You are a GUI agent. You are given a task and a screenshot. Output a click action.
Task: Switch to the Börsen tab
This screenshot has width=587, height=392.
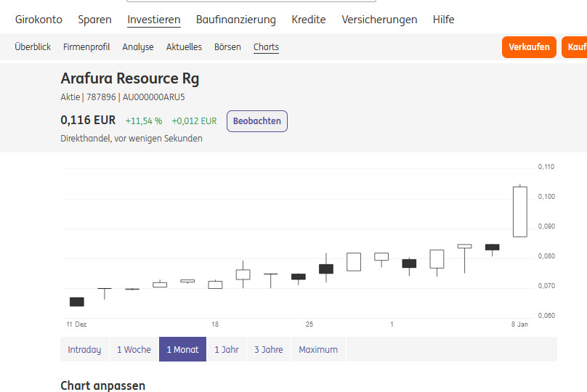coord(227,47)
